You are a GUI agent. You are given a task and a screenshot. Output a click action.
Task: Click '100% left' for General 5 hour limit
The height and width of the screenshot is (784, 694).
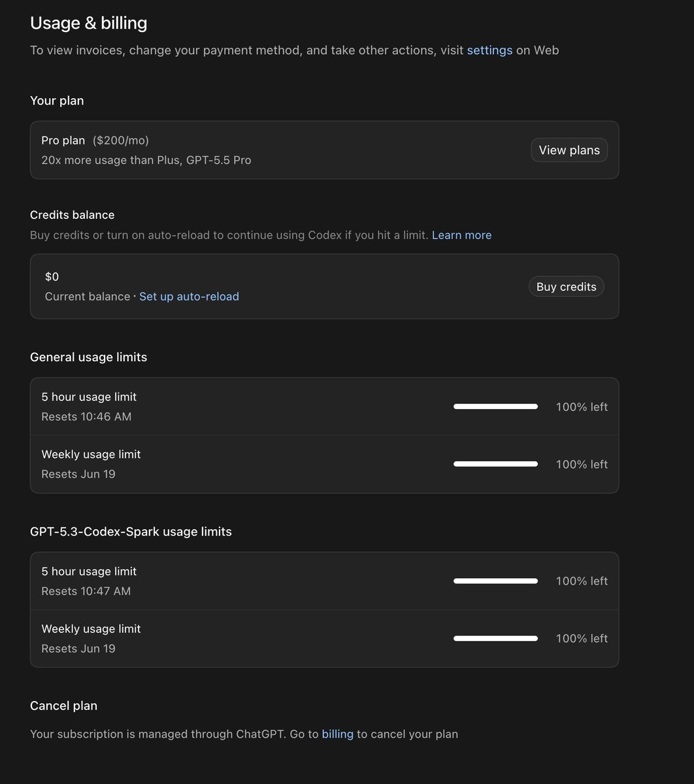pyautogui.click(x=582, y=407)
